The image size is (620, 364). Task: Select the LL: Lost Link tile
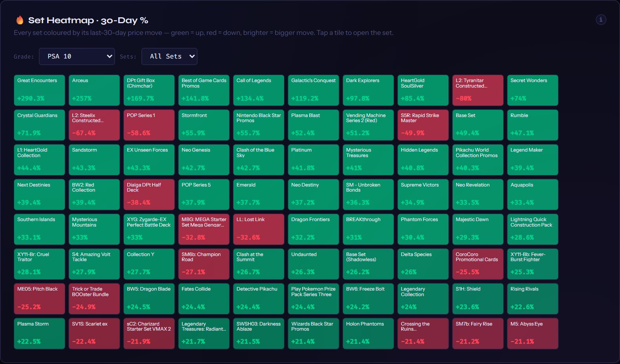tap(259, 229)
